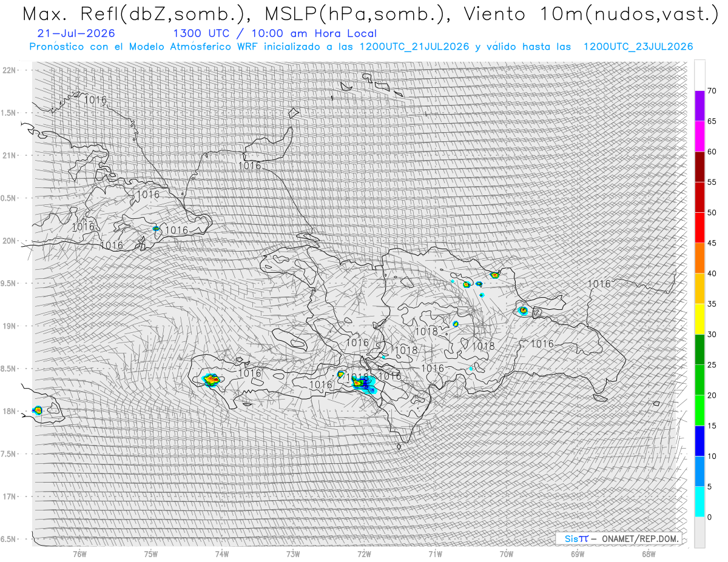
Task: Click the '17N' latitude label
Action: tap(10, 497)
